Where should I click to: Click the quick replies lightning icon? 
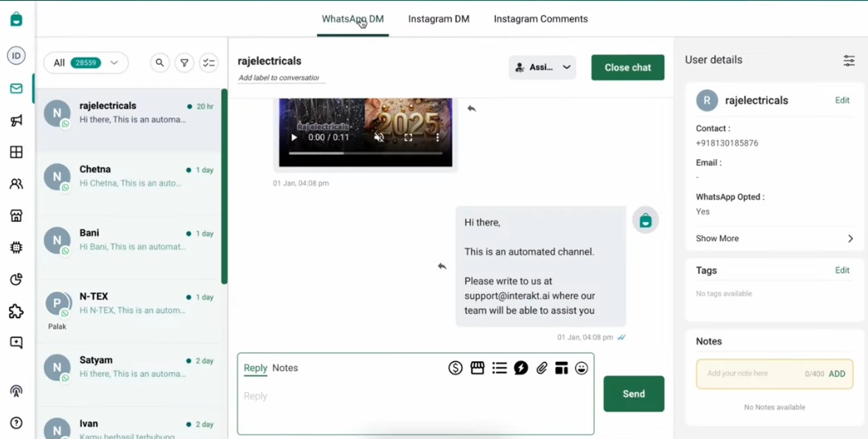521,369
